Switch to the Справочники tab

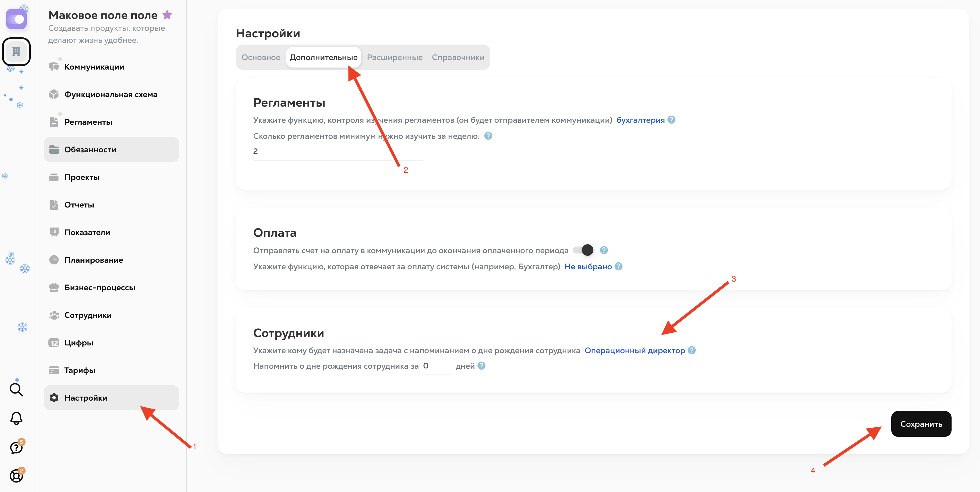pyautogui.click(x=458, y=57)
